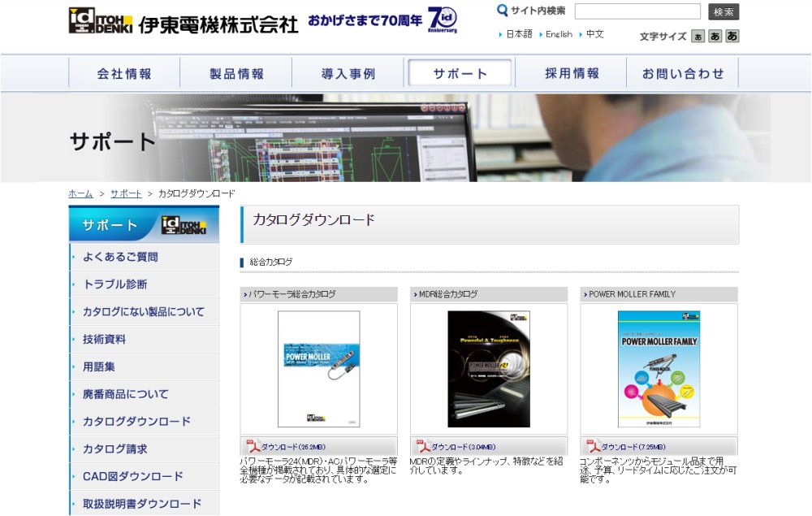Screen dimensions: 812x516
Task: Open the MDR総合カタログ cover thumbnail
Action: pos(489,369)
